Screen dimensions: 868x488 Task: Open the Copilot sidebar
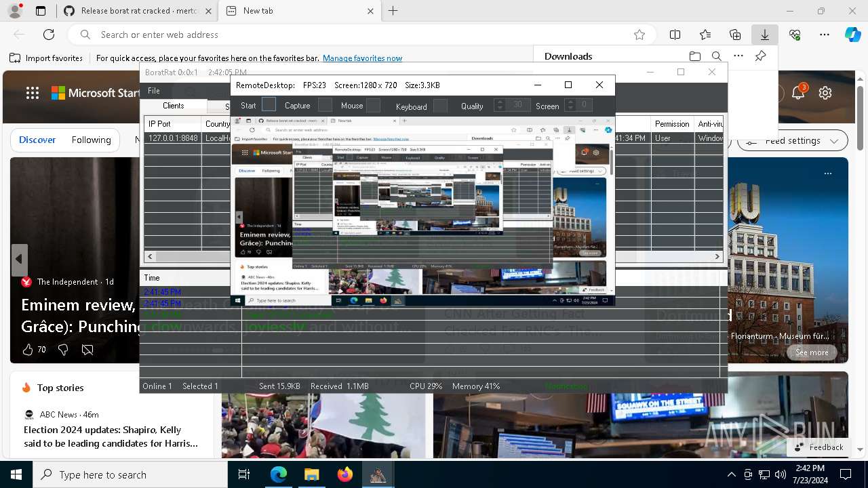pyautogui.click(x=852, y=35)
